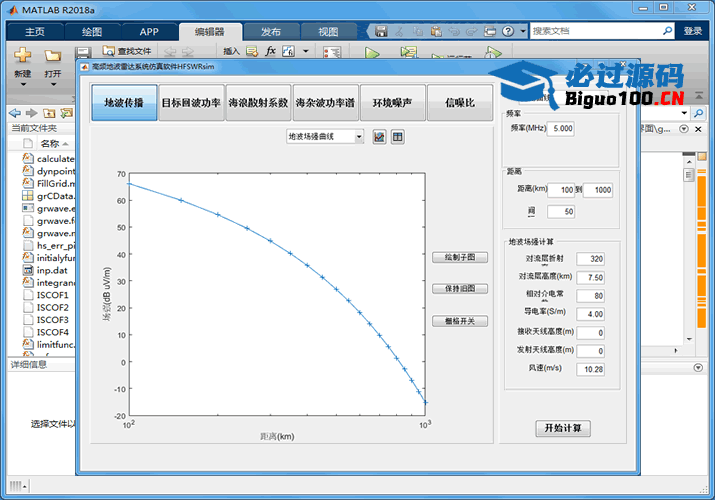Switch to the Publish (发布) tab
715x500 pixels.
coord(271,32)
